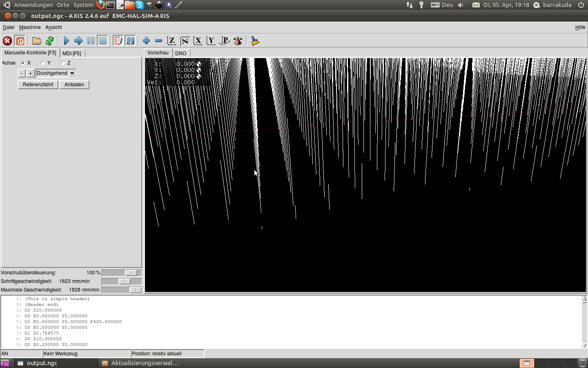This screenshot has width=588, height=368.
Task: Select line 1 '(This is simple header)'
Action: [57, 299]
